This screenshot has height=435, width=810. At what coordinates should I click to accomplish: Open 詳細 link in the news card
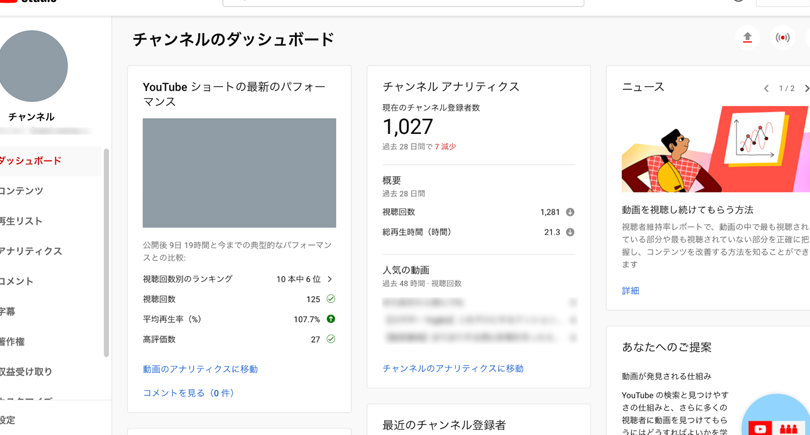point(630,290)
